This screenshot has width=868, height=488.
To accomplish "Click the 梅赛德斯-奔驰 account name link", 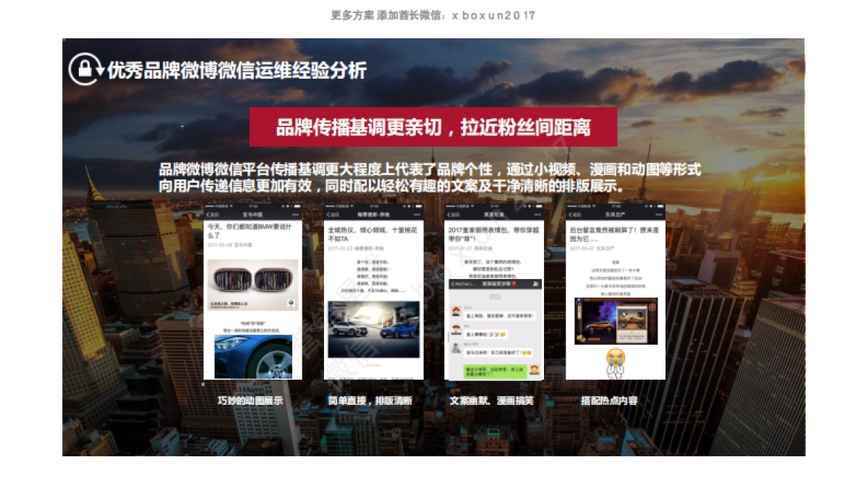I will click(x=370, y=248).
